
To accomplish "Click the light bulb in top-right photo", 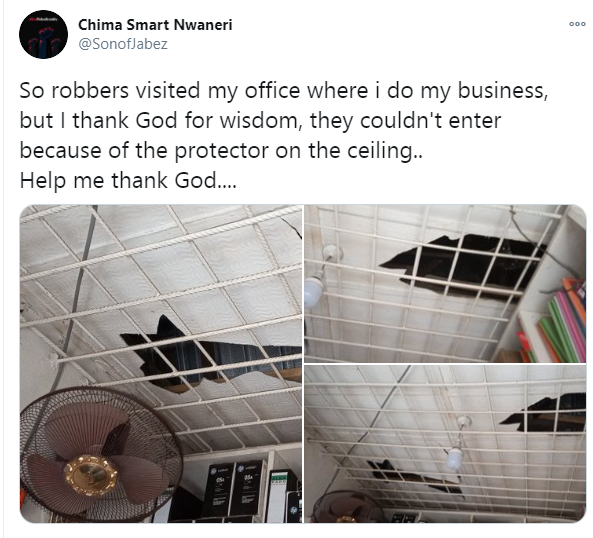I will click(315, 291).
